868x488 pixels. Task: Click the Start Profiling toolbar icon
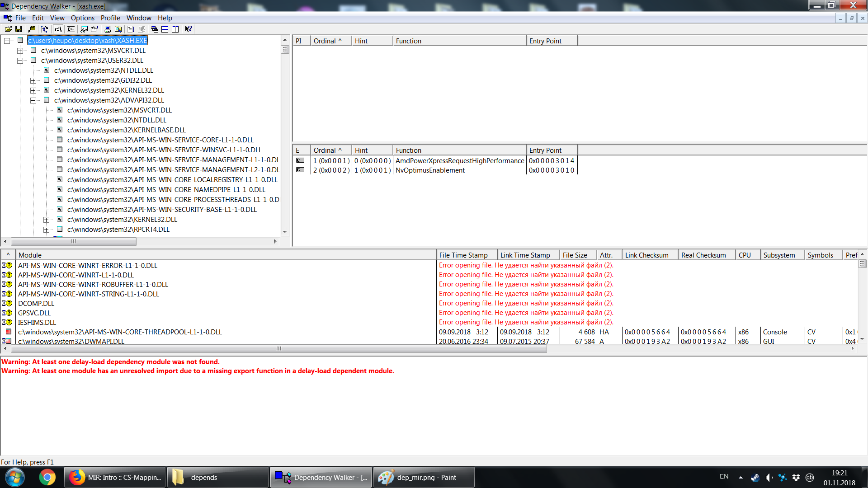[x=131, y=29]
